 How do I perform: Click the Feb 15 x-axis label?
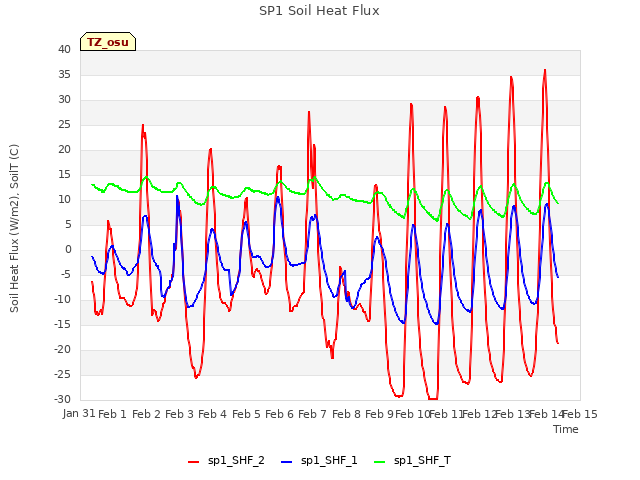click(x=580, y=414)
